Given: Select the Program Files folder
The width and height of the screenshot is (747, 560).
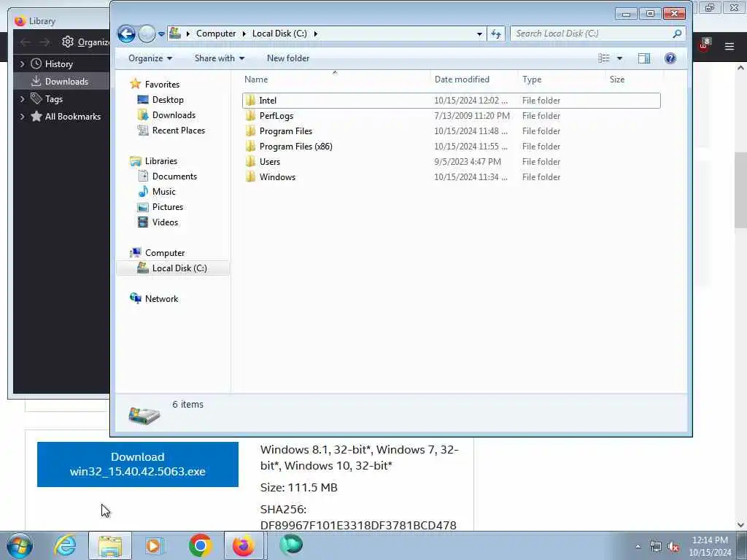Looking at the screenshot, I should [x=451, y=131].
